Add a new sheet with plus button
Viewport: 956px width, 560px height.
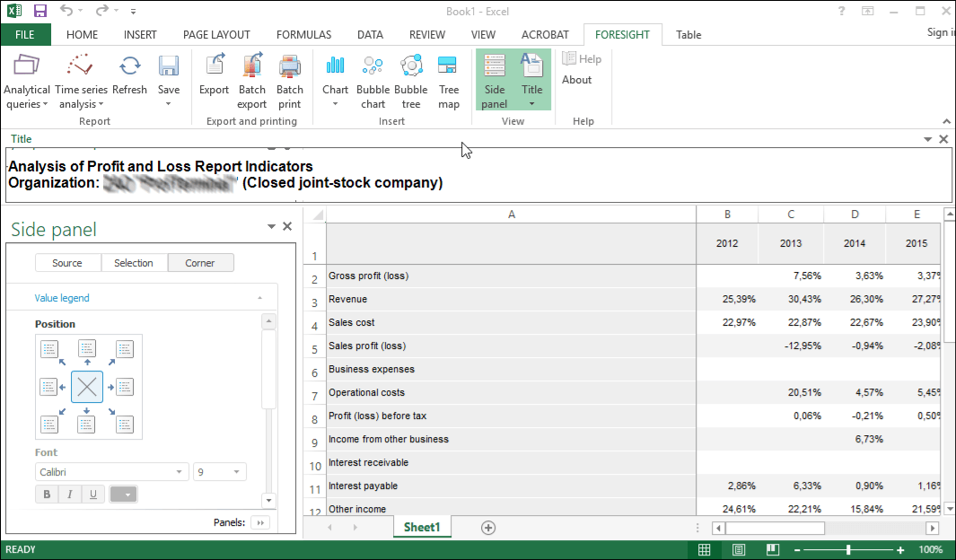488,528
